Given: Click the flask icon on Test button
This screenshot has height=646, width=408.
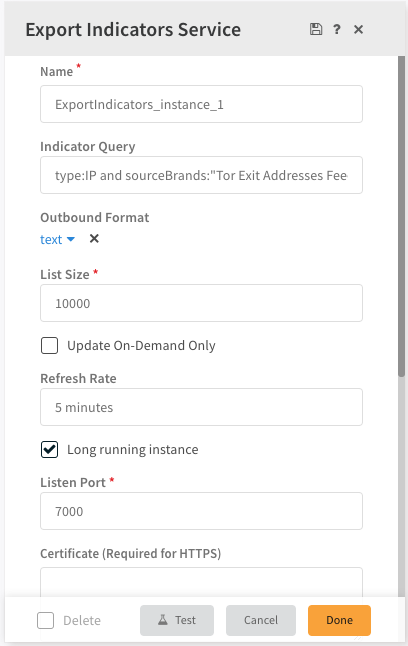Looking at the screenshot, I should [163, 620].
